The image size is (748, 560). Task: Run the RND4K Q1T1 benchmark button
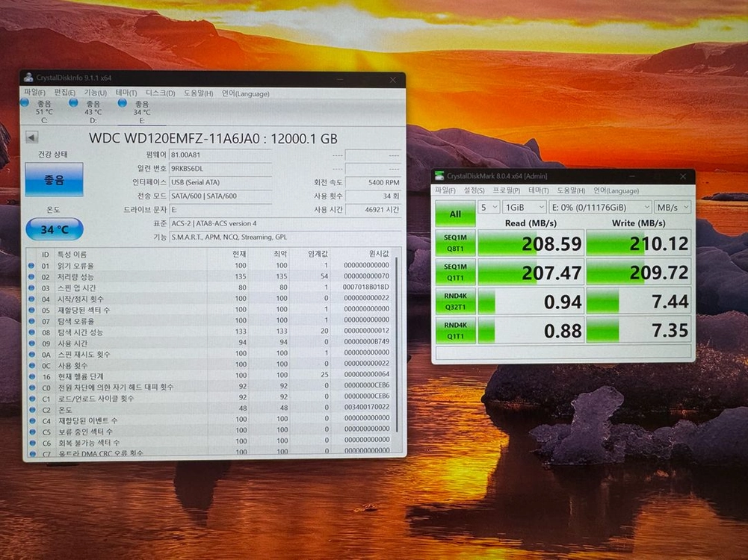pos(456,330)
